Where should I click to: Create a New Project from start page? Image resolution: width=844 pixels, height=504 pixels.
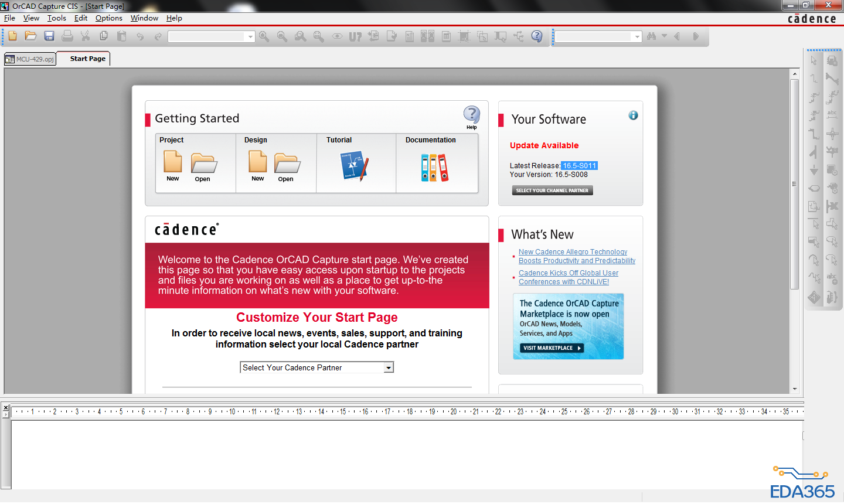(173, 166)
